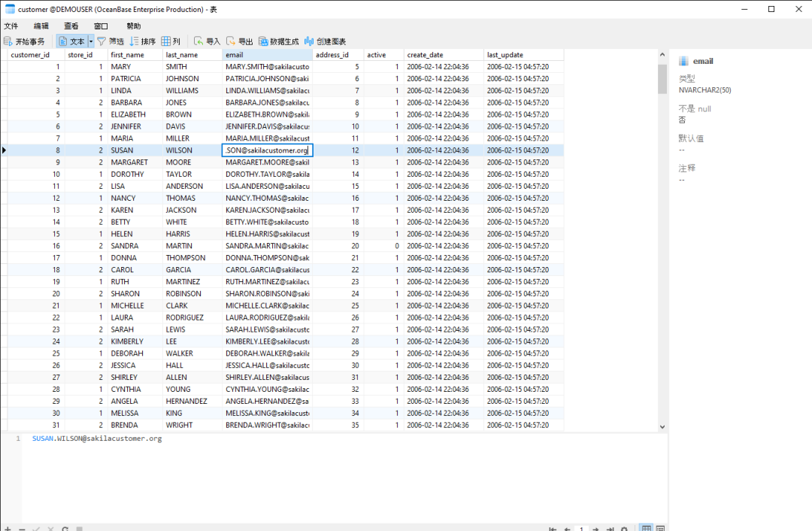Click the scrollbar up arrow of the table
Image resolution: width=812 pixels, height=531 pixels.
pyautogui.click(x=662, y=54)
